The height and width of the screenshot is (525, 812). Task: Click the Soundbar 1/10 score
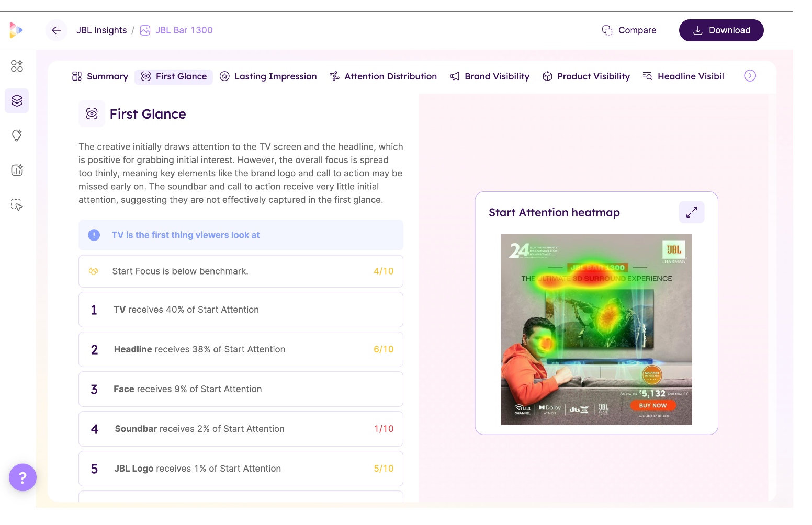(384, 429)
